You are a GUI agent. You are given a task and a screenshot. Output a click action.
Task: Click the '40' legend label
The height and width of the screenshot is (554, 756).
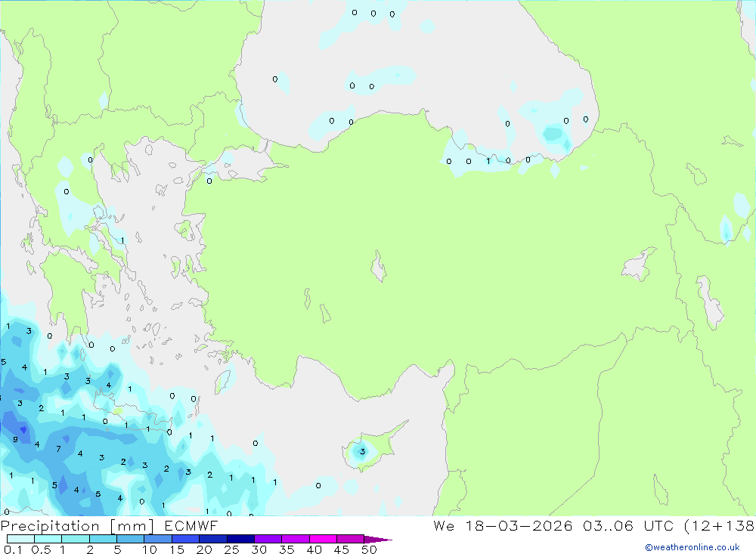coord(314,549)
